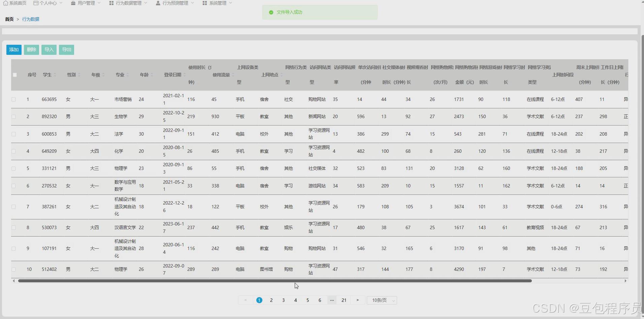Go to previous page with the < arrow
The width and height of the screenshot is (644, 319).
pyautogui.click(x=246, y=300)
